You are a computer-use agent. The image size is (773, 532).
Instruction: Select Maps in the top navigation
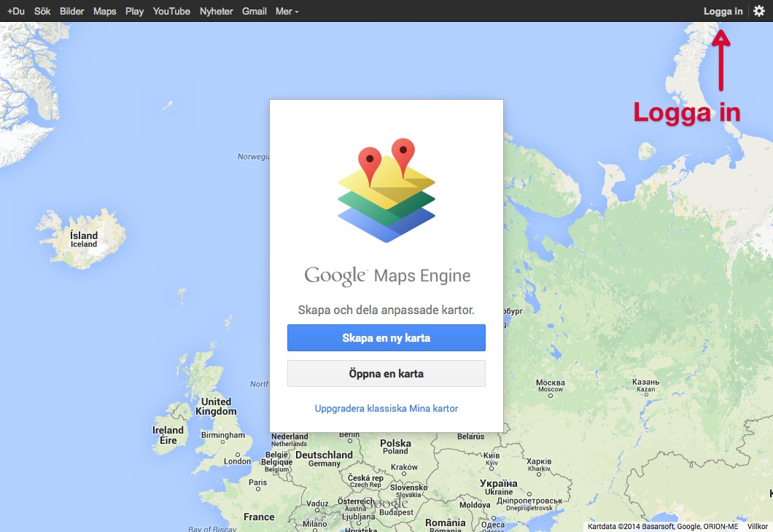click(104, 11)
